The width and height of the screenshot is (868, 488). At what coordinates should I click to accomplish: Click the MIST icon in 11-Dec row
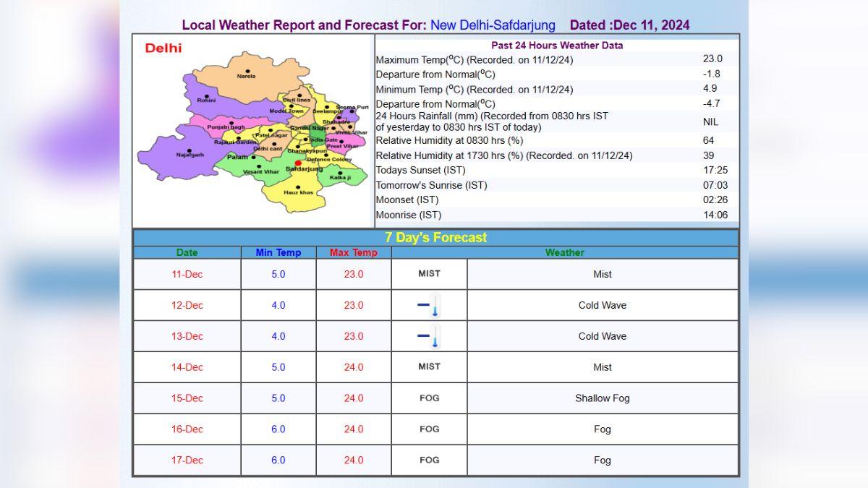(x=429, y=274)
